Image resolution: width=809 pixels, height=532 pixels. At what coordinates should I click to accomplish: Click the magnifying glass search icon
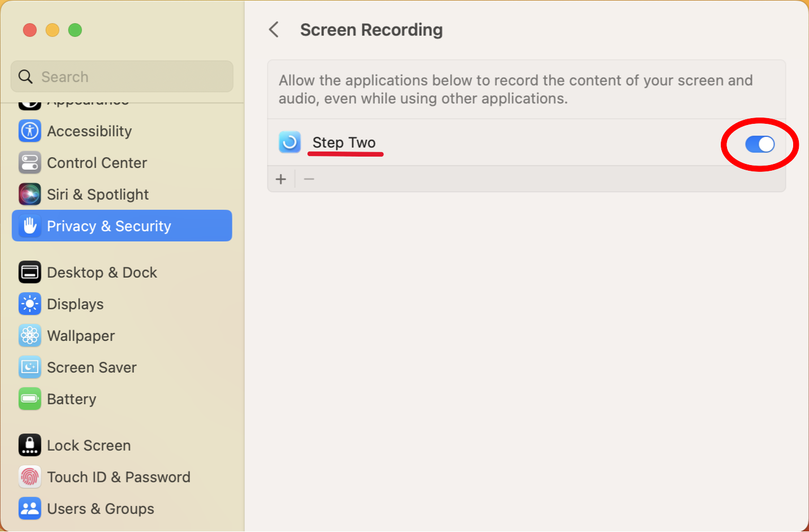(x=25, y=76)
